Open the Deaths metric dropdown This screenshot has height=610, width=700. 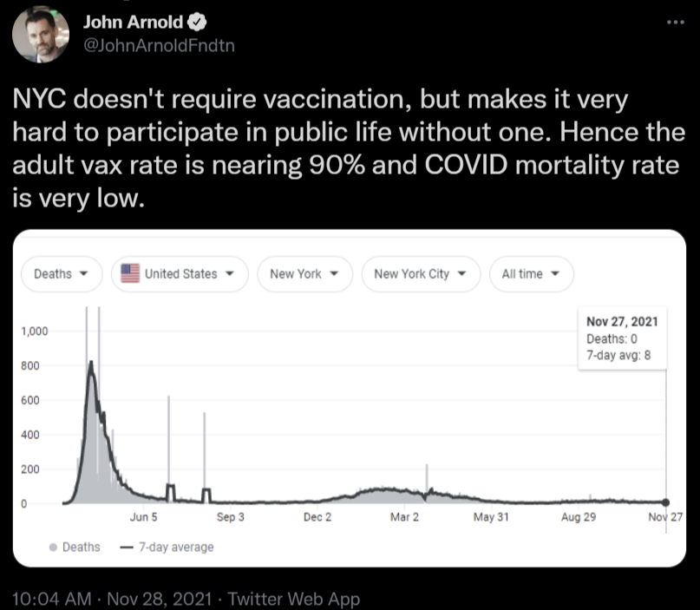(x=61, y=273)
